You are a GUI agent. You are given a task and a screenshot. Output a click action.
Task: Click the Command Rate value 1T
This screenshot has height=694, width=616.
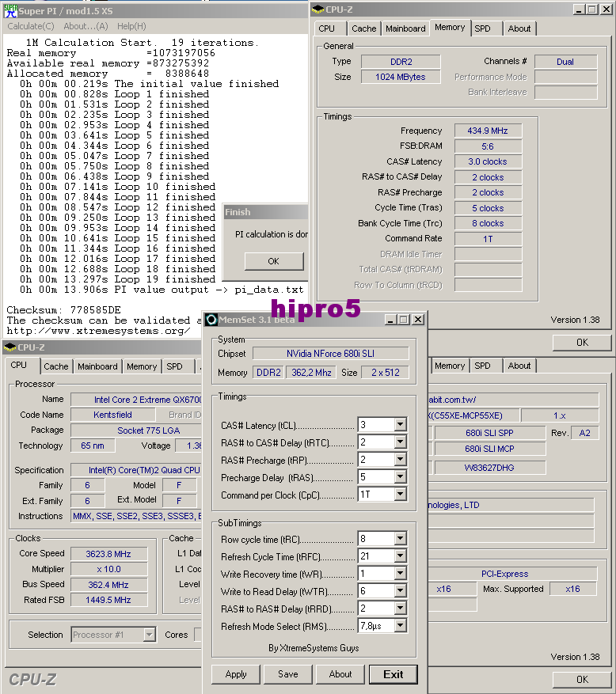tap(488, 238)
